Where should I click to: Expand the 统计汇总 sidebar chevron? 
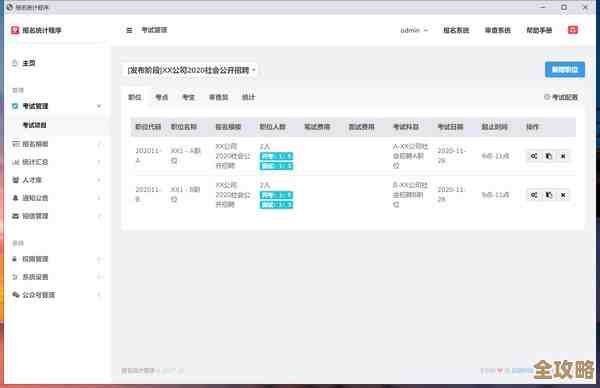click(x=99, y=162)
